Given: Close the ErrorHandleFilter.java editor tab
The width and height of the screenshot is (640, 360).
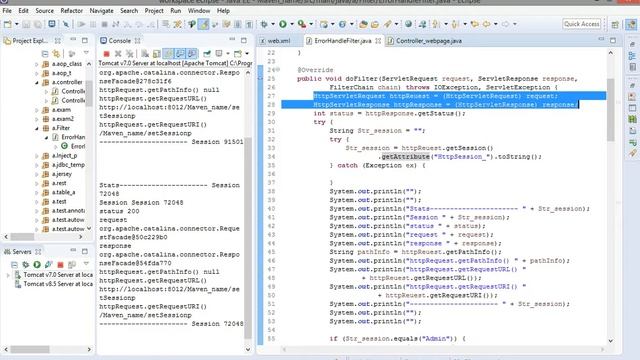Looking at the screenshot, I should point(378,41).
